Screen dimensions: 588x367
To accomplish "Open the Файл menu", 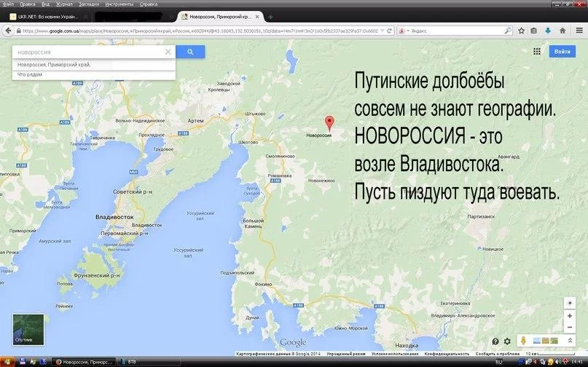I will (x=8, y=4).
